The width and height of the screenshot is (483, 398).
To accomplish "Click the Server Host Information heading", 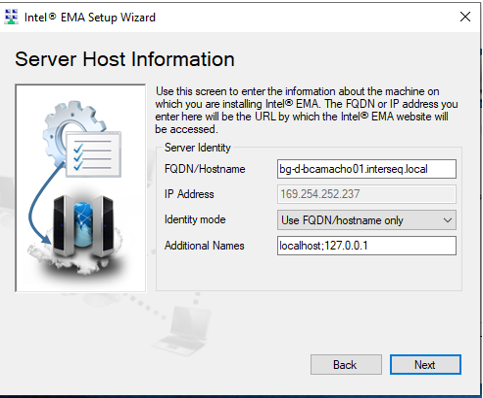I will click(125, 59).
